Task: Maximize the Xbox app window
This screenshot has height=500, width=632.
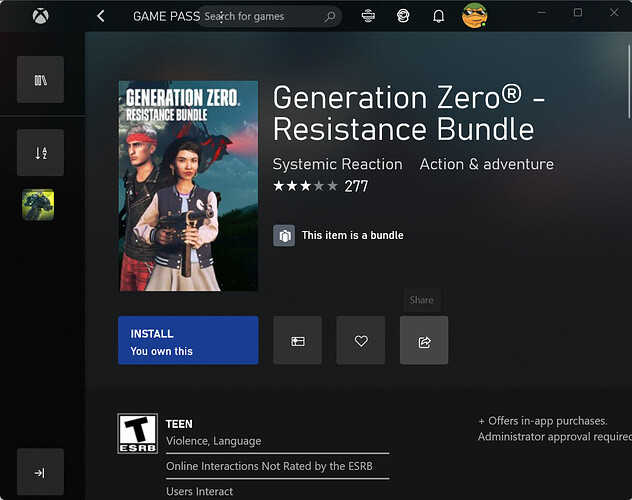Action: point(578,12)
